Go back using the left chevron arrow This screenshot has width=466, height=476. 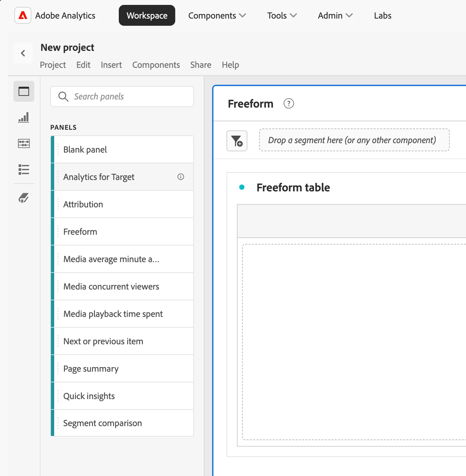tap(23, 53)
